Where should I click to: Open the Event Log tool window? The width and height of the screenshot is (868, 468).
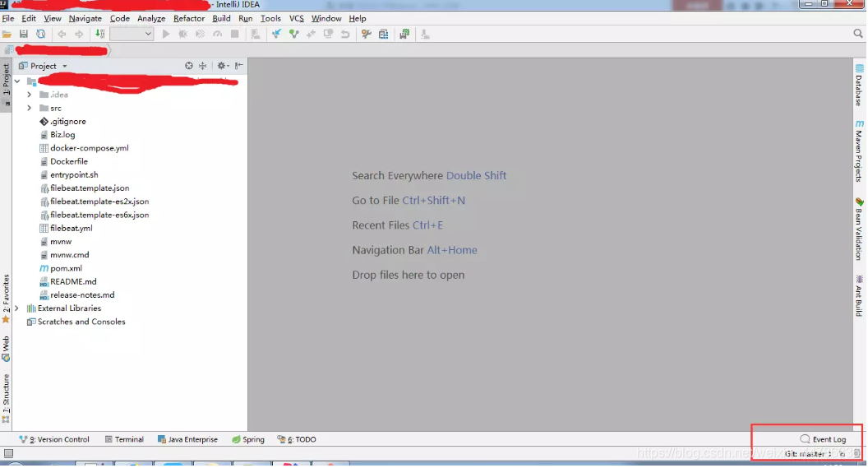click(x=823, y=440)
